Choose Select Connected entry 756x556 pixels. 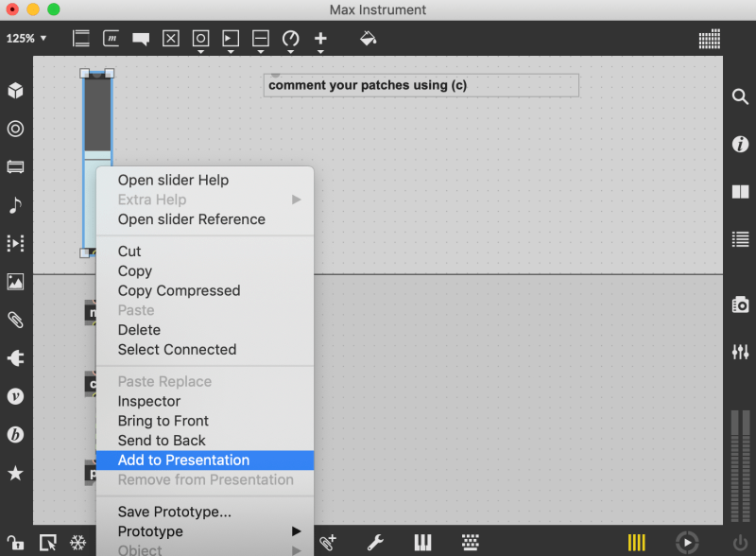click(205, 350)
